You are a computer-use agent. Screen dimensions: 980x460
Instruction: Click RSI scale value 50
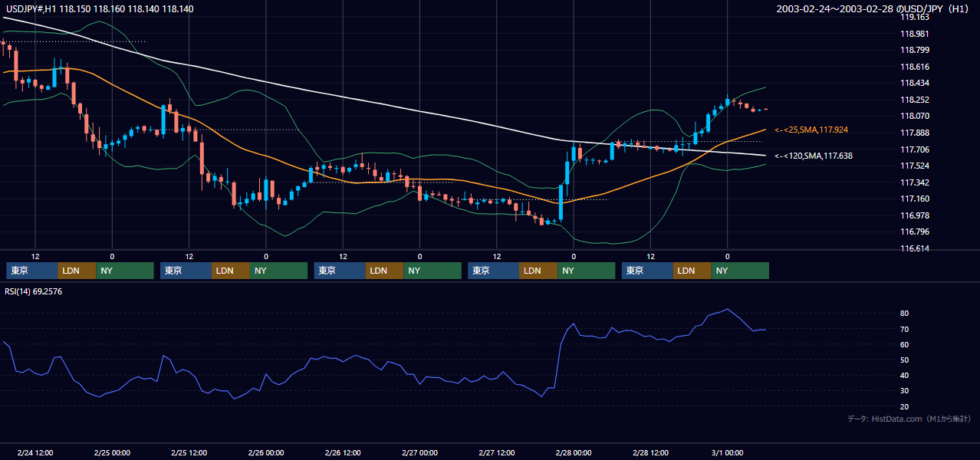click(x=905, y=360)
